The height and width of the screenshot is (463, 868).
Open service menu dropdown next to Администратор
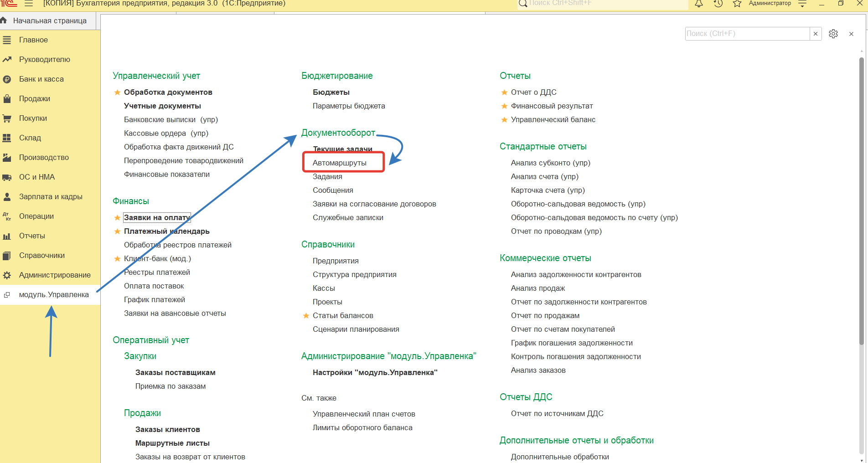[803, 3]
